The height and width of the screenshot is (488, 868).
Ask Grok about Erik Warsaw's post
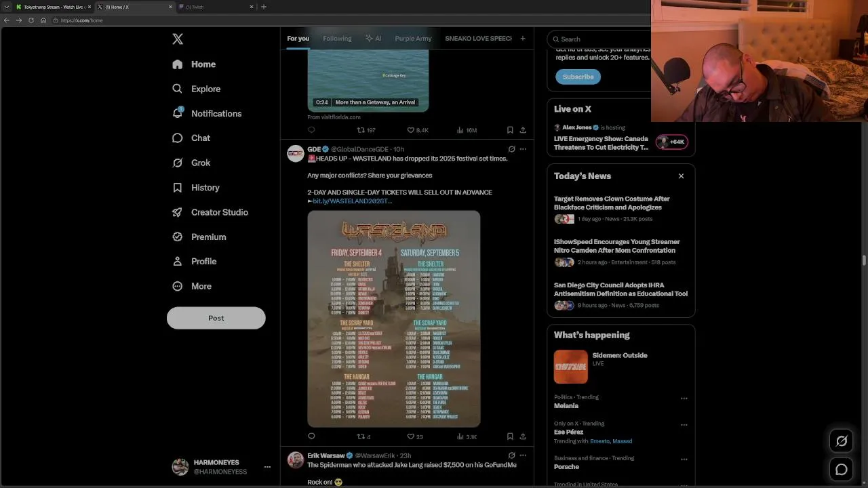click(511, 455)
